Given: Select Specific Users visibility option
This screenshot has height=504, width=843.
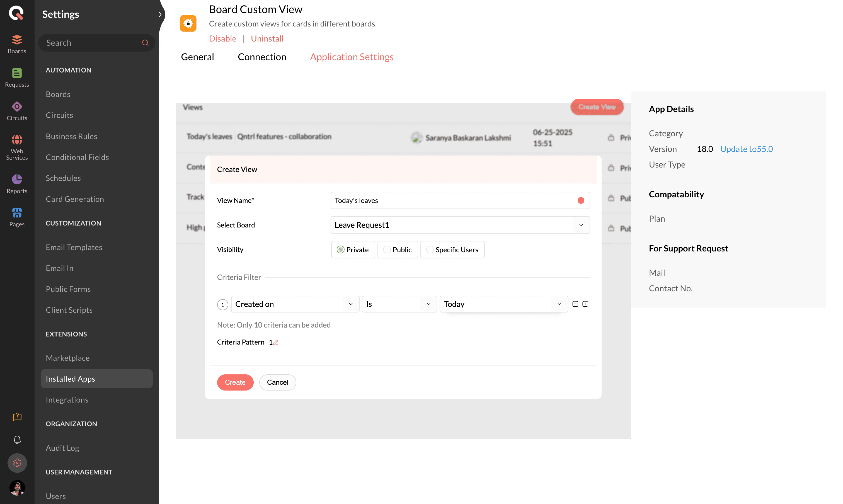Looking at the screenshot, I should 430,249.
